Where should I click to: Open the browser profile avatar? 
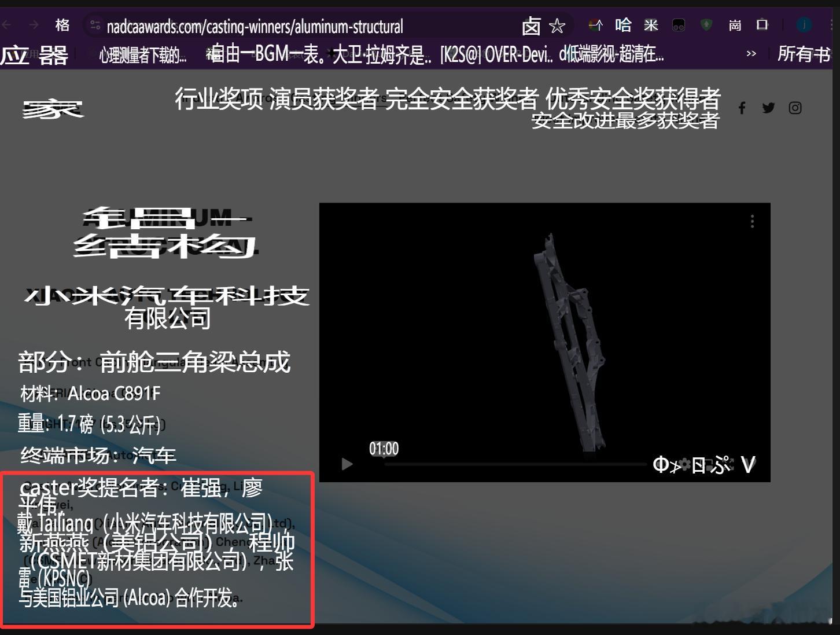point(804,25)
